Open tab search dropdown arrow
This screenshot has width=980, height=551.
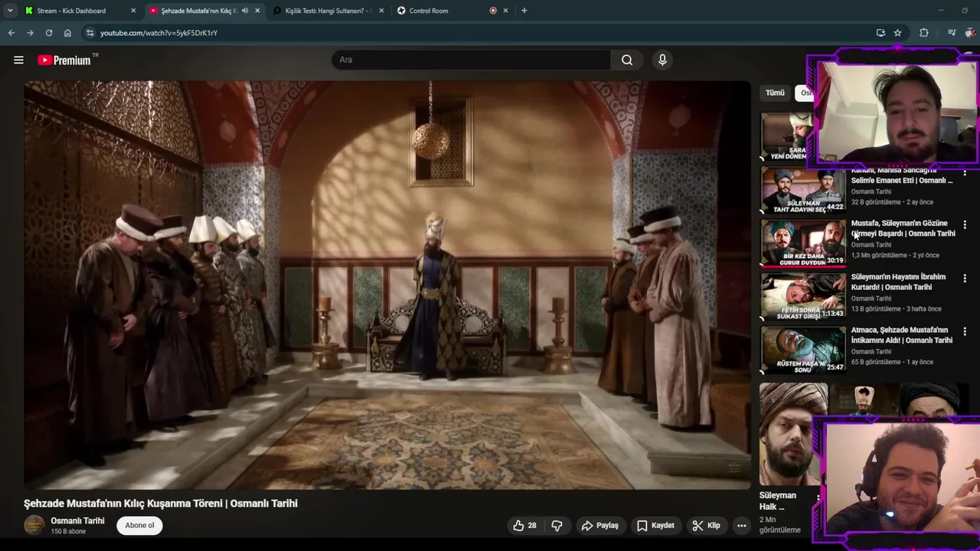(x=10, y=11)
